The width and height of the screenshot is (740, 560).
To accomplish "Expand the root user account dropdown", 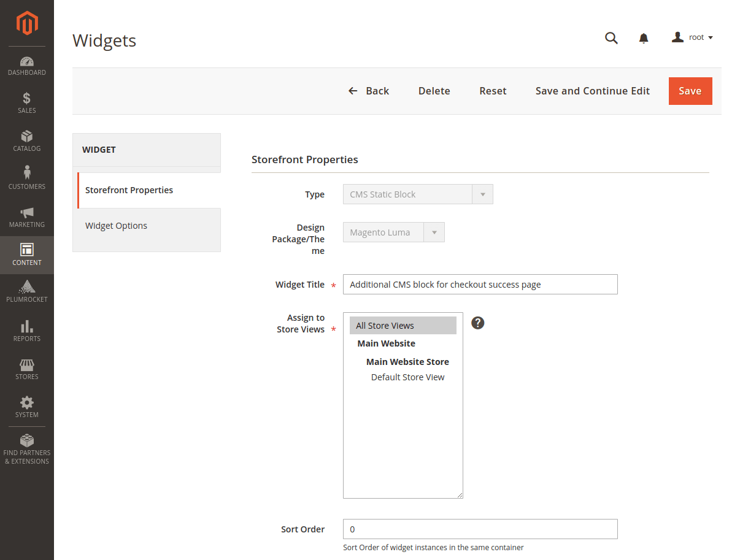I will pos(693,37).
